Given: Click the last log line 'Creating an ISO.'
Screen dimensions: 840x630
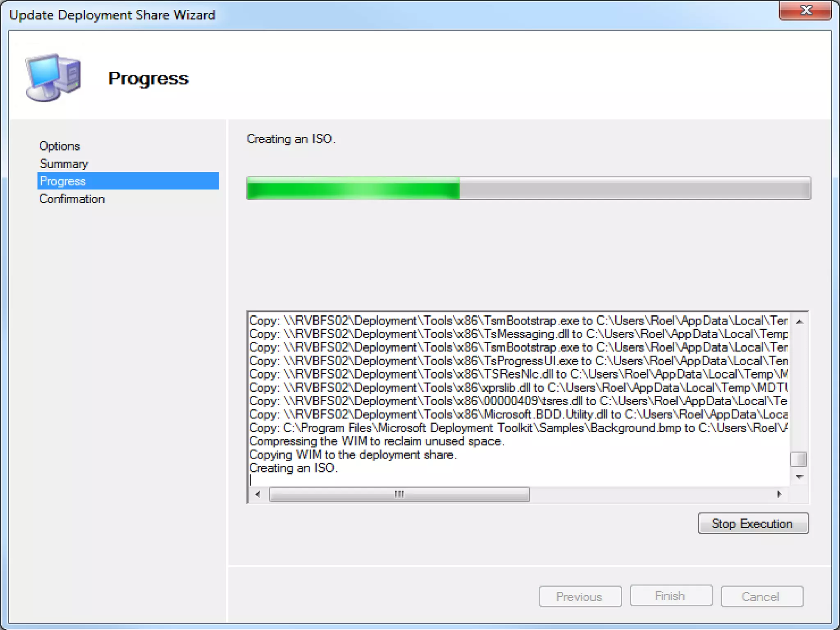Looking at the screenshot, I should pos(293,468).
